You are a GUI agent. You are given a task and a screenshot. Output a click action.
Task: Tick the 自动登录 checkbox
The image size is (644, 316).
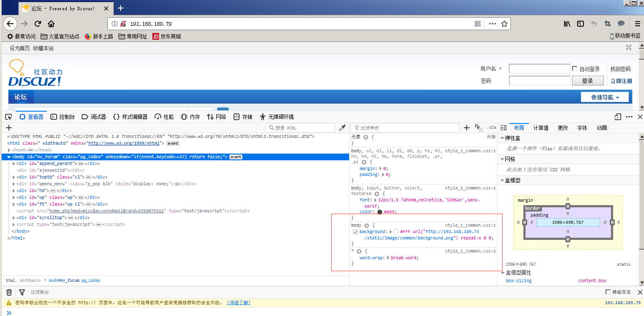575,69
